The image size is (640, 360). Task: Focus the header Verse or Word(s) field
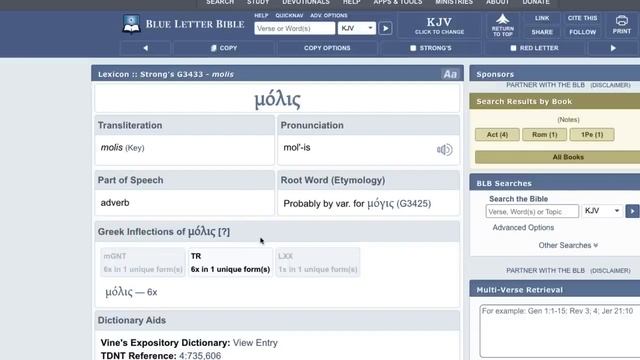pyautogui.click(x=294, y=28)
